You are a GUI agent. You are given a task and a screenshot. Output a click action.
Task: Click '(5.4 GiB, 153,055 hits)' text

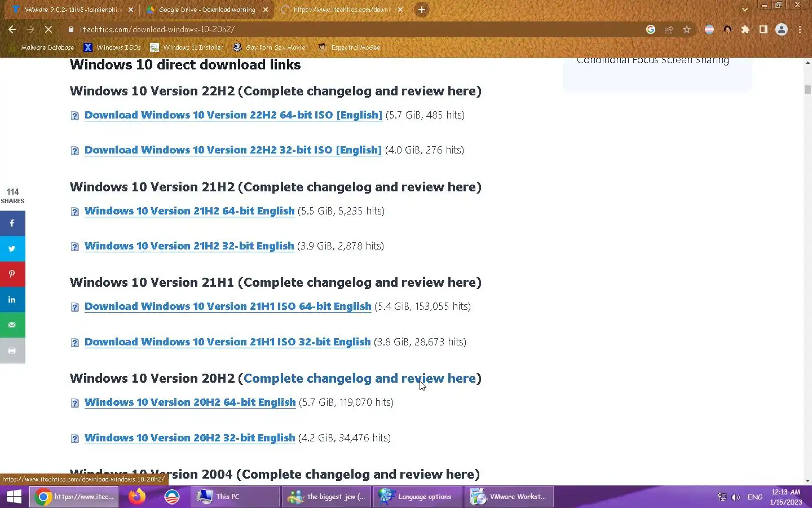click(x=423, y=306)
